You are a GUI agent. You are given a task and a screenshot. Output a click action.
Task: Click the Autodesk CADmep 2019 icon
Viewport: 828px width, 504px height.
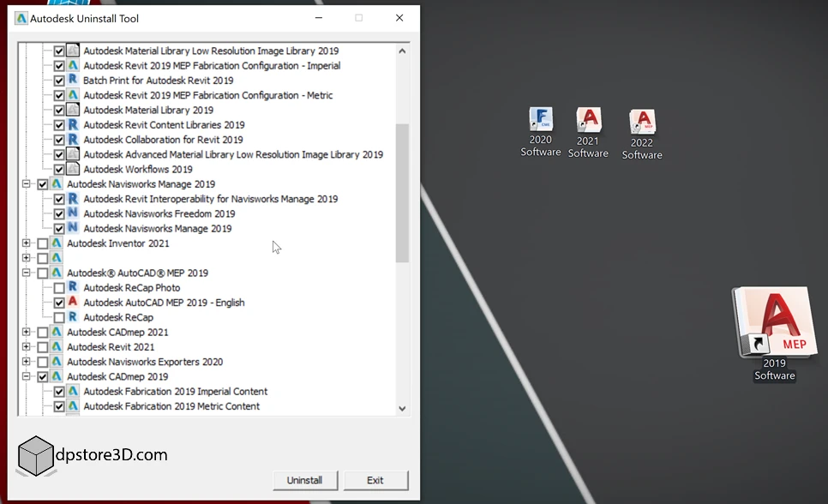pos(57,376)
